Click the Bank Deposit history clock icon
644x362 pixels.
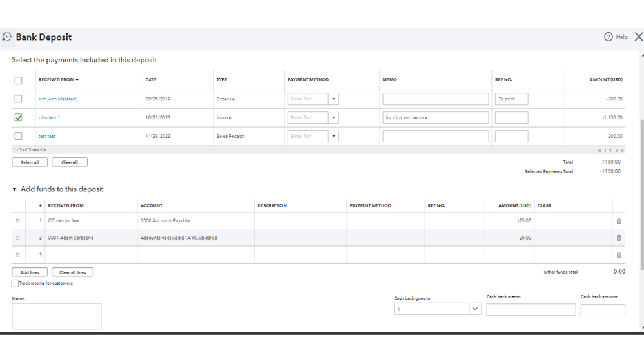(7, 37)
